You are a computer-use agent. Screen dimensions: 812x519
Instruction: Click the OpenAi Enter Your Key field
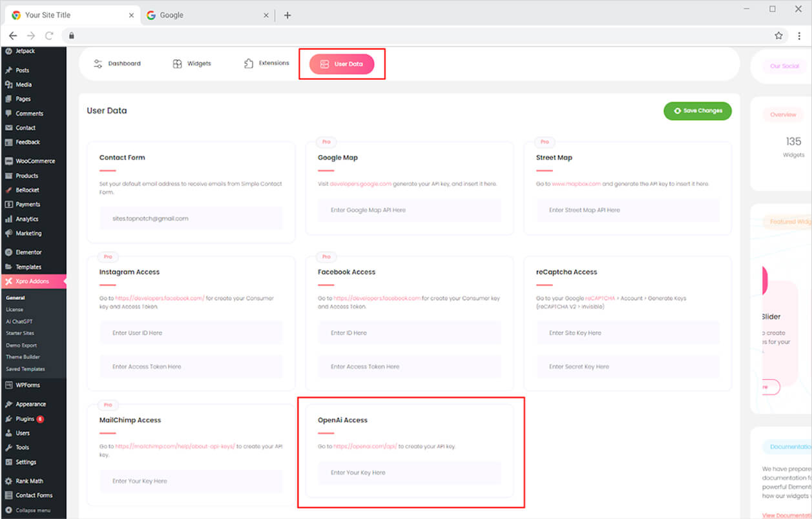click(x=409, y=473)
